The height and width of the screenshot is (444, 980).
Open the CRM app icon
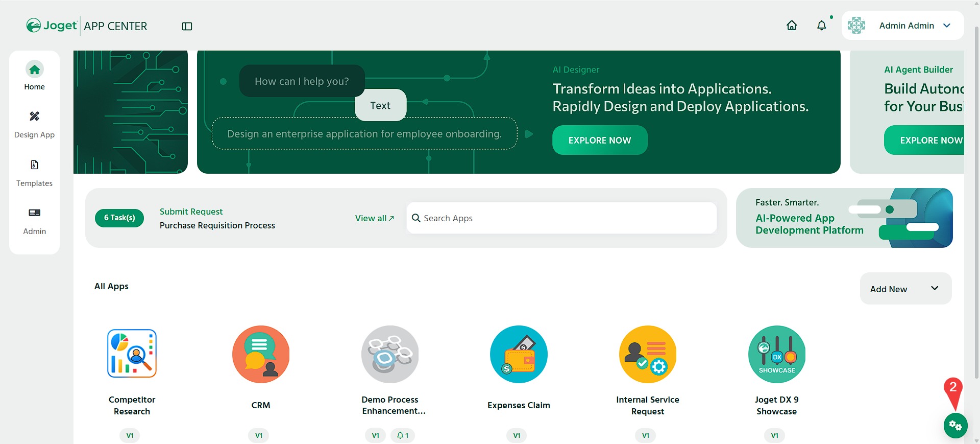point(261,354)
